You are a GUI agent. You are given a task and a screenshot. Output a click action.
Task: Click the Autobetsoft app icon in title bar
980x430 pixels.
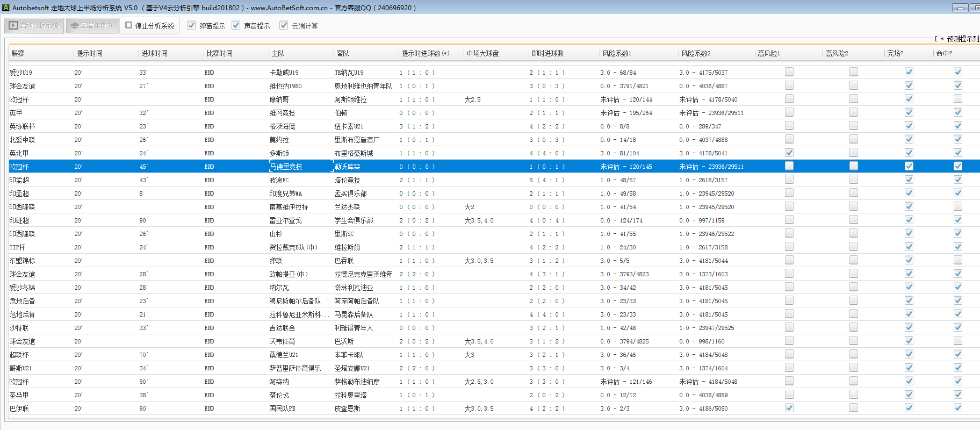pos(6,8)
